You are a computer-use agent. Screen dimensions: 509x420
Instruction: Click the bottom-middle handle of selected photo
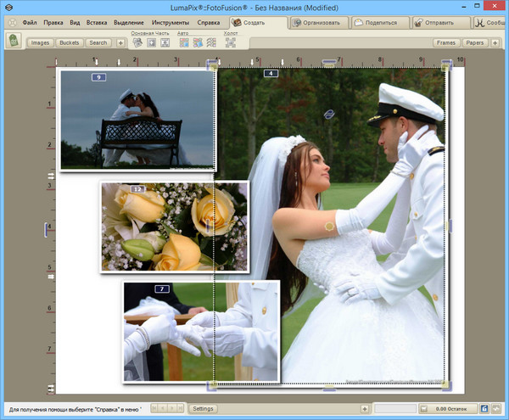329,389
